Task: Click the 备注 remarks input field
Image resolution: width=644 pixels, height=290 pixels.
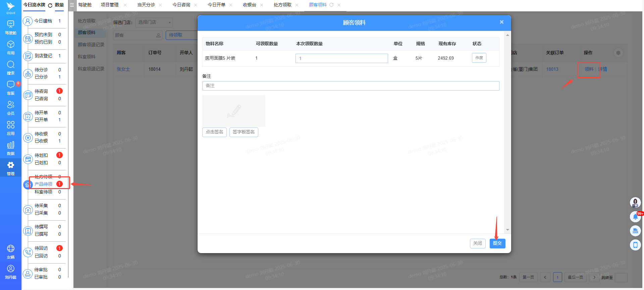Action: coord(351,86)
